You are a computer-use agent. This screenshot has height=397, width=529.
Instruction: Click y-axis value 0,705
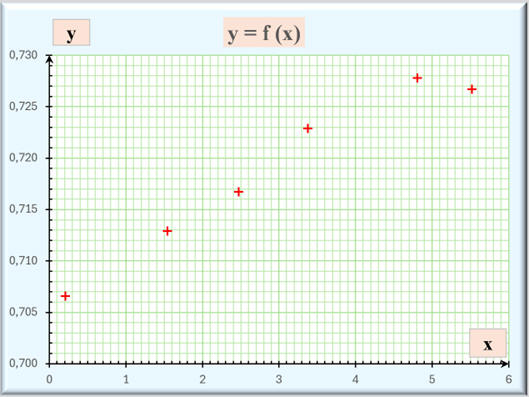(x=23, y=312)
